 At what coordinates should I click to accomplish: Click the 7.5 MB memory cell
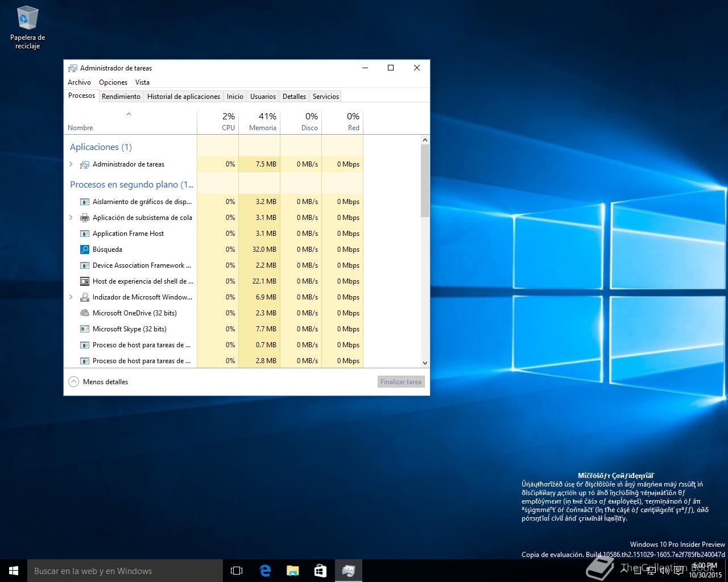[259, 164]
